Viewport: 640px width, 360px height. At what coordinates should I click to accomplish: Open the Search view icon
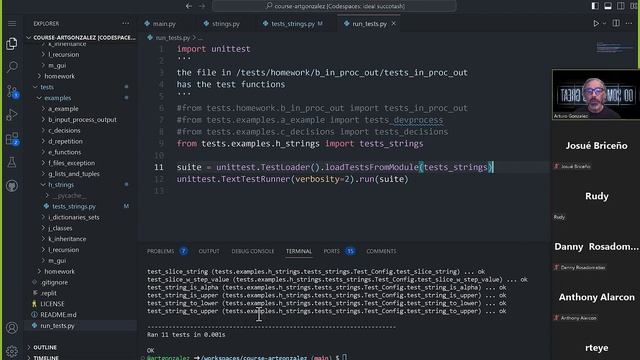point(12,67)
